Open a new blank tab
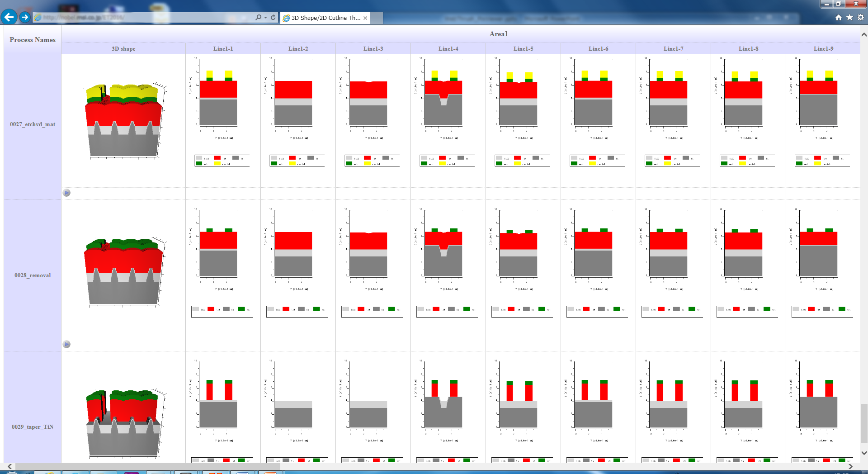 (x=377, y=18)
